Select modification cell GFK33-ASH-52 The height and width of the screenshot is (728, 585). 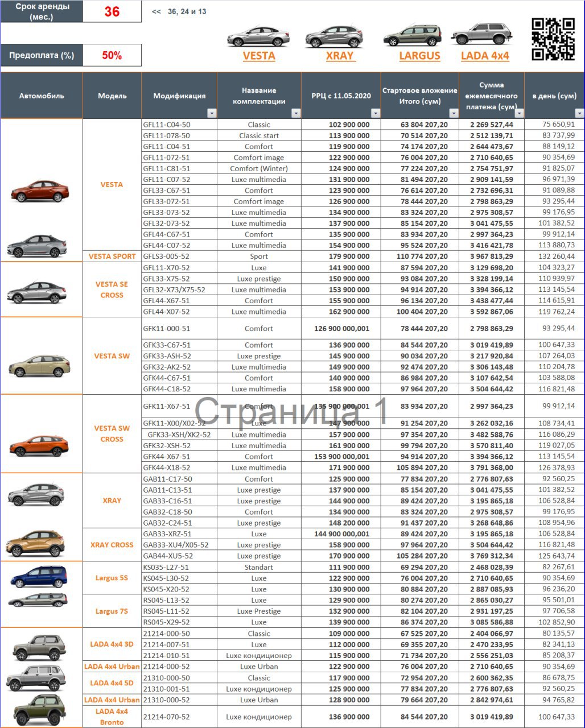coord(179,356)
